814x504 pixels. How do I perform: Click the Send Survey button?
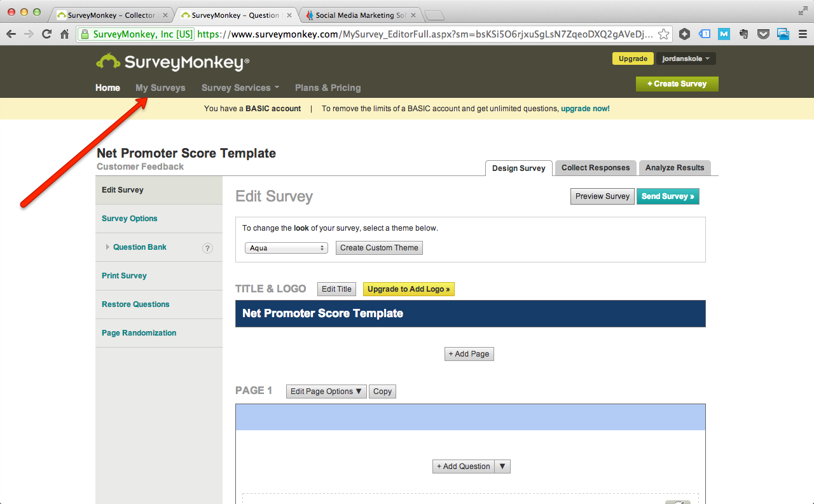coord(667,196)
